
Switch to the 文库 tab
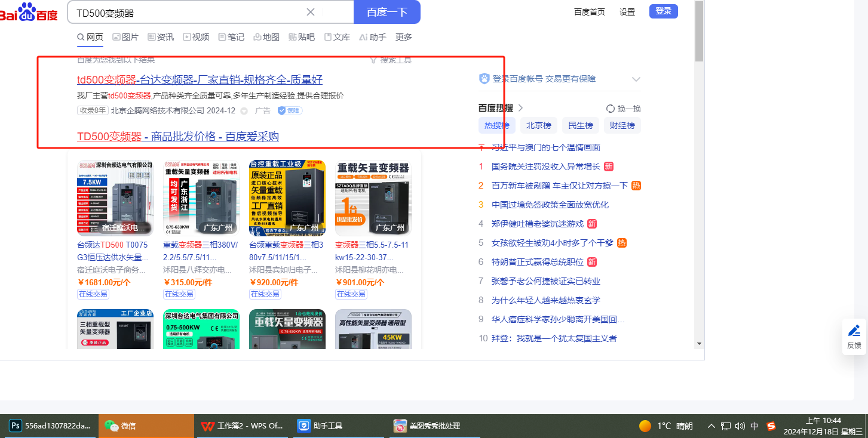click(337, 37)
